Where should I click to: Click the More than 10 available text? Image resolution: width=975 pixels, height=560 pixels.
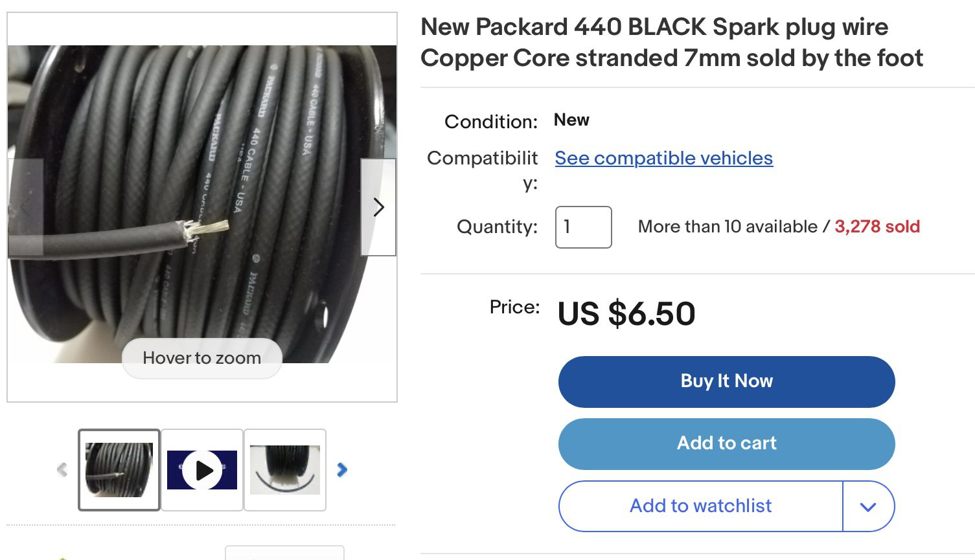(x=727, y=227)
